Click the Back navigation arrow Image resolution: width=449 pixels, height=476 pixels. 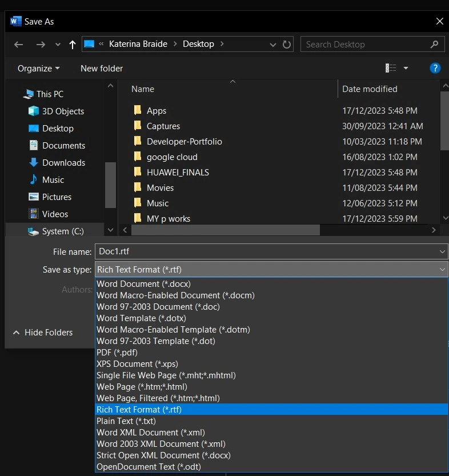(x=19, y=45)
